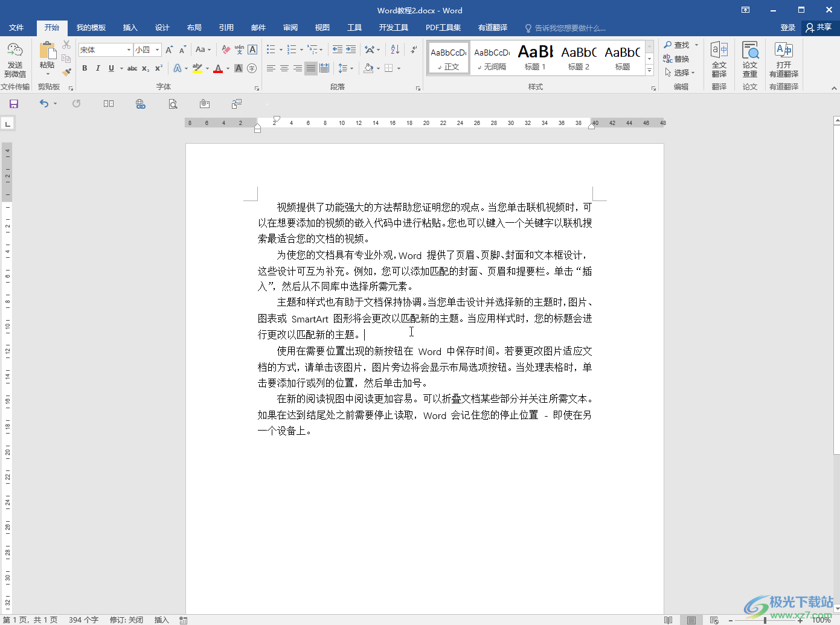840x625 pixels.
Task: Click the zoom slider in status bar
Action: (765, 620)
